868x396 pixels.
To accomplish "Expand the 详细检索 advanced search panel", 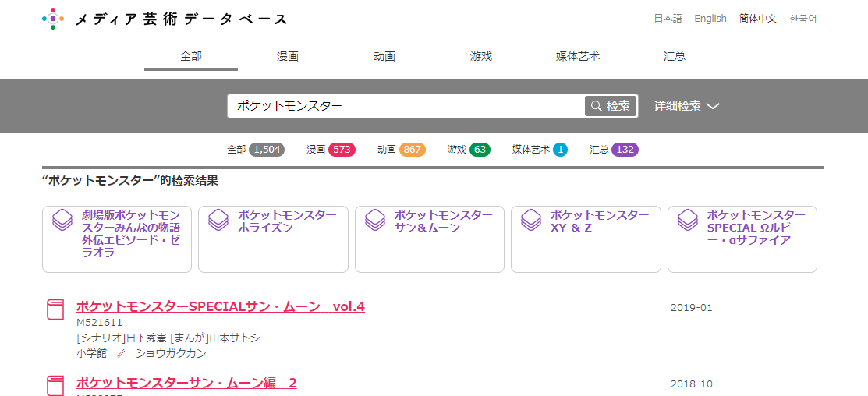I will (686, 106).
